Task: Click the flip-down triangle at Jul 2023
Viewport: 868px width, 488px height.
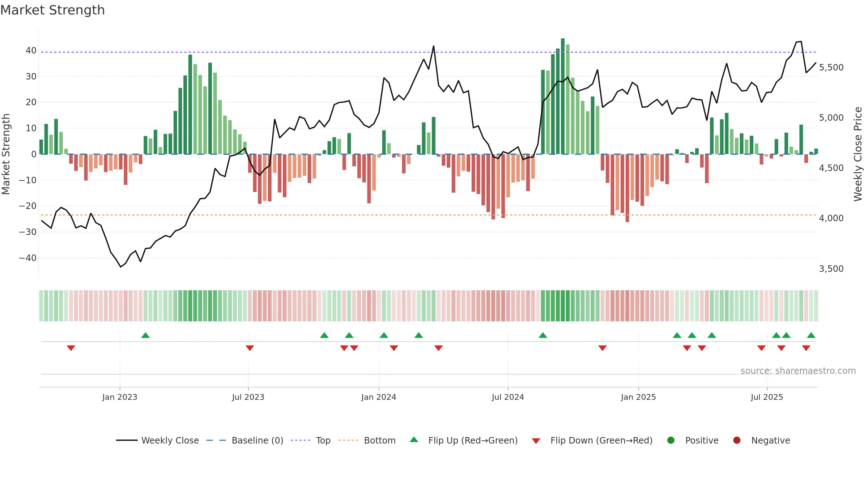Action: [250, 348]
